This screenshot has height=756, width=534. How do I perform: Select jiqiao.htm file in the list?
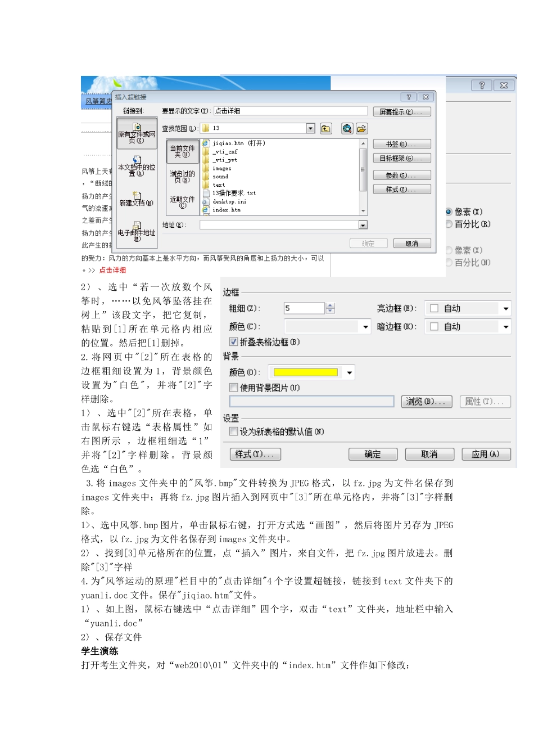pos(234,143)
